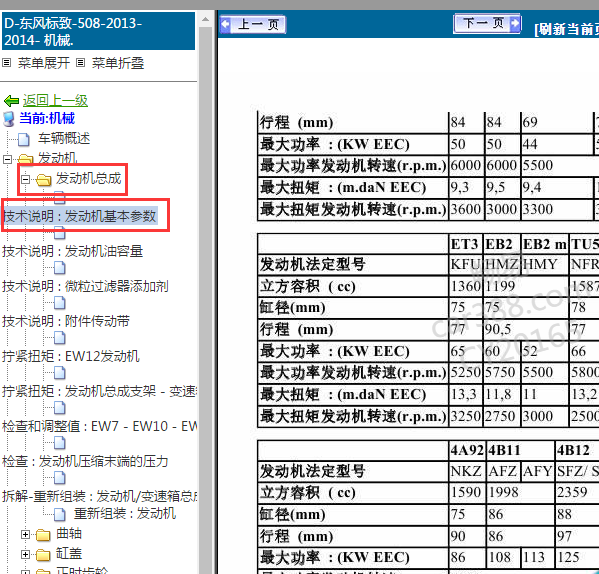599x574 pixels.
Task: Click document icon above 拧紧扭矩：EW12发动机
Action: pos(60,338)
